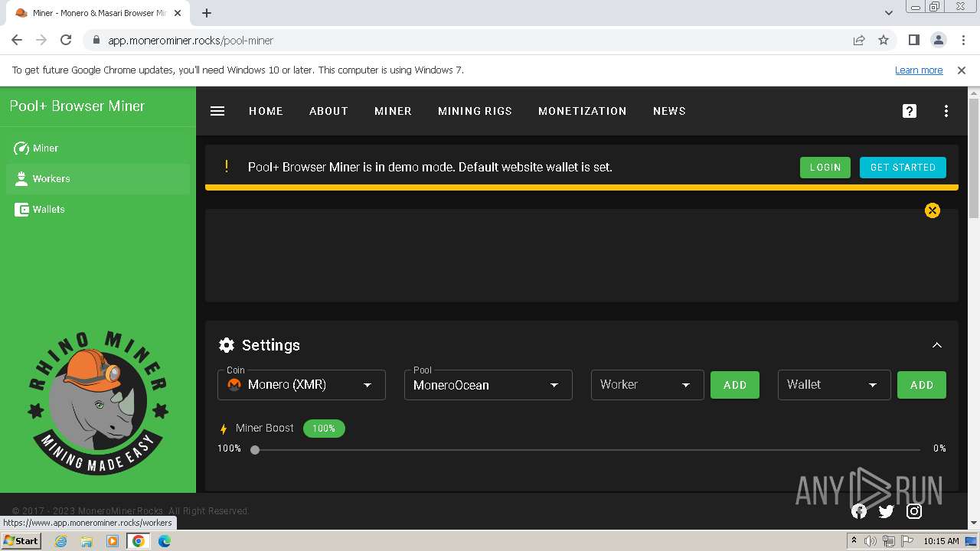Close the ad banner with the yellow X
This screenshot has width=980, height=551.
tap(932, 210)
